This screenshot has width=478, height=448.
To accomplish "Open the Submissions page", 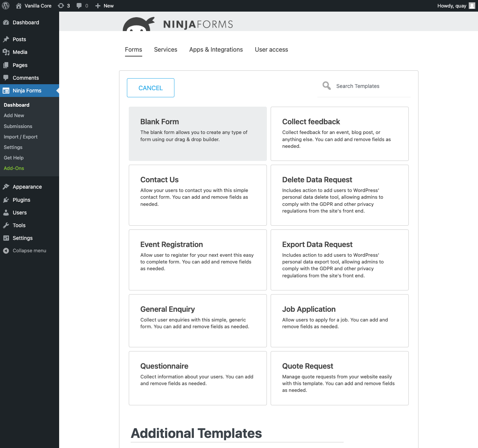I will 18,126.
